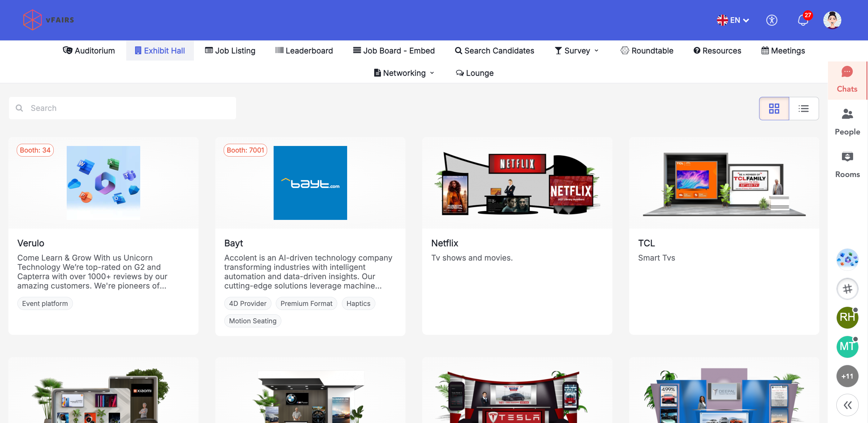Open the user profile avatar
The image size is (868, 423).
pyautogui.click(x=832, y=20)
